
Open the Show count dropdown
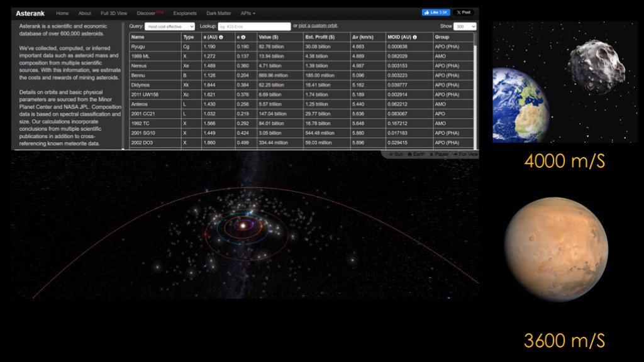[465, 26]
